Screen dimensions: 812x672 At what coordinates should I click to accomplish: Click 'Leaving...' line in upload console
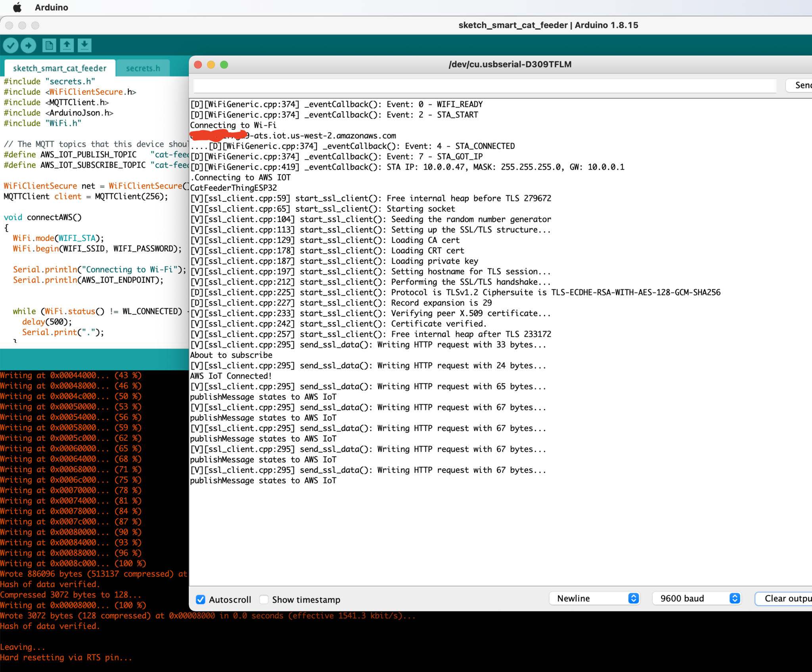[23, 647]
